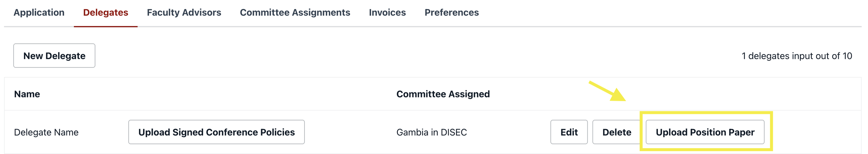Switch to the Faculty Advisors tab
This screenshot has width=868, height=154.
point(184,12)
